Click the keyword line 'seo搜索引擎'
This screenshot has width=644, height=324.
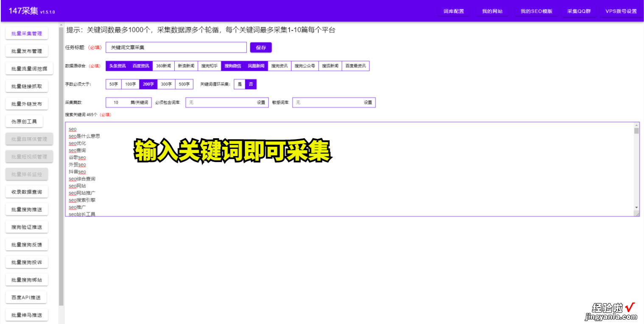click(82, 200)
